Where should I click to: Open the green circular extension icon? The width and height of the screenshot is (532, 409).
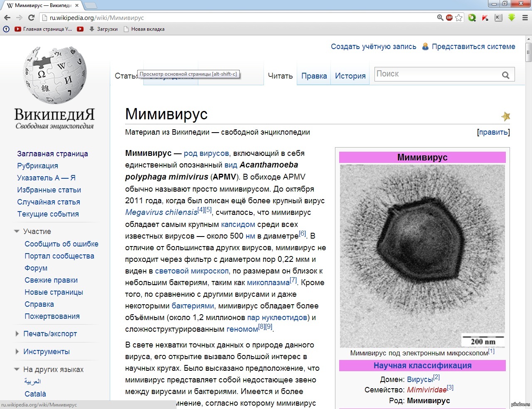coord(472,17)
